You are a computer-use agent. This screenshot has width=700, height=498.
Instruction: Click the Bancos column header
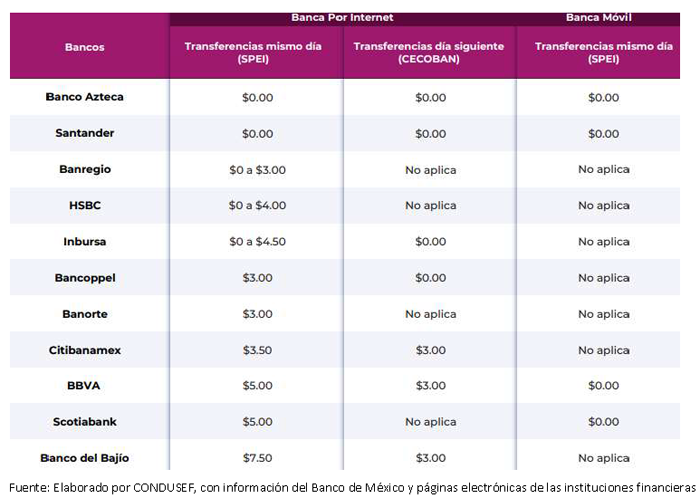pyautogui.click(x=84, y=47)
